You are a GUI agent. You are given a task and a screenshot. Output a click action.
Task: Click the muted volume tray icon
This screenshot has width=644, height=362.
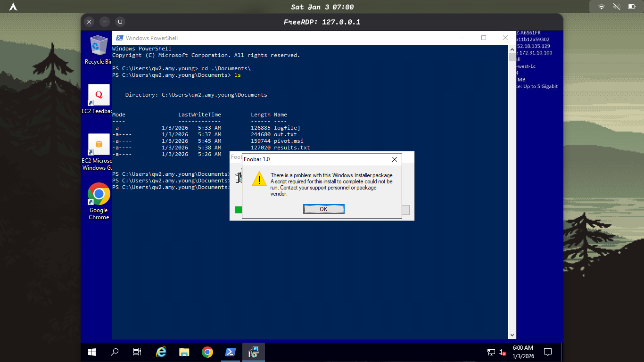(x=503, y=352)
